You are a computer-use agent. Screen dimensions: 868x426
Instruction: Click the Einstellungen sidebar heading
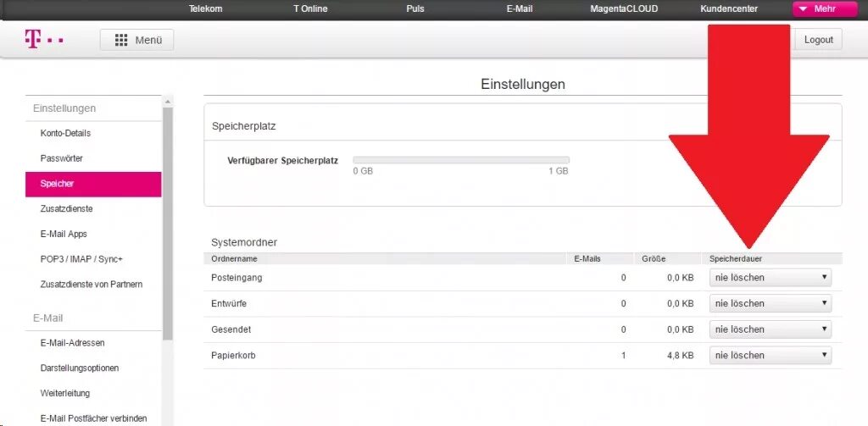point(64,108)
